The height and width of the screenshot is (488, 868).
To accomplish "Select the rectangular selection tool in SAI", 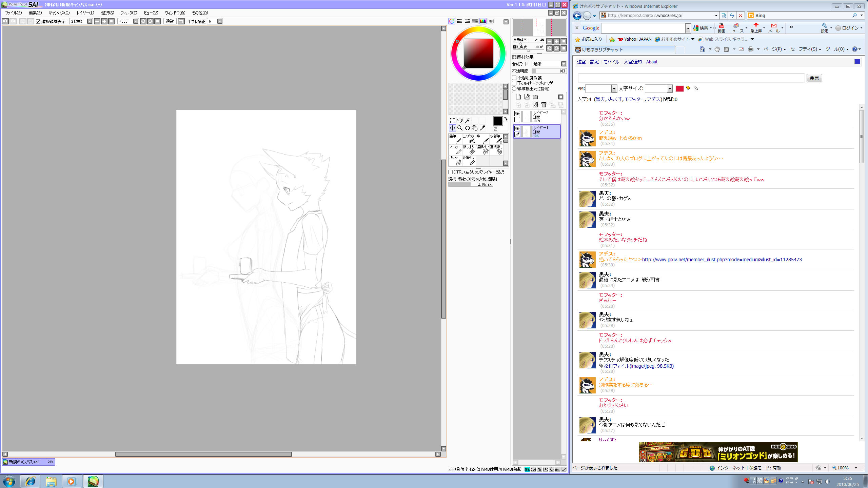I will coord(452,121).
